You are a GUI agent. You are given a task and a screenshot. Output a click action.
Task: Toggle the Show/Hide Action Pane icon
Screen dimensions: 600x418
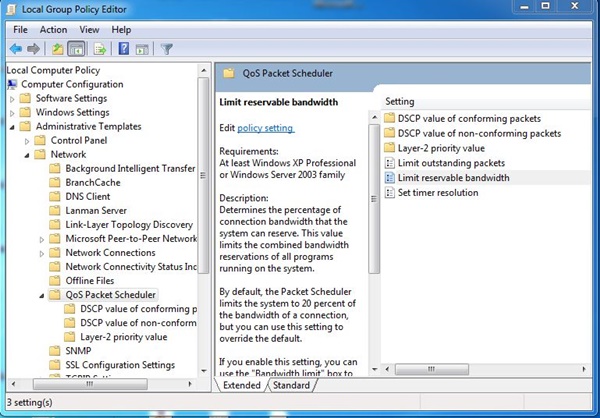(x=142, y=48)
